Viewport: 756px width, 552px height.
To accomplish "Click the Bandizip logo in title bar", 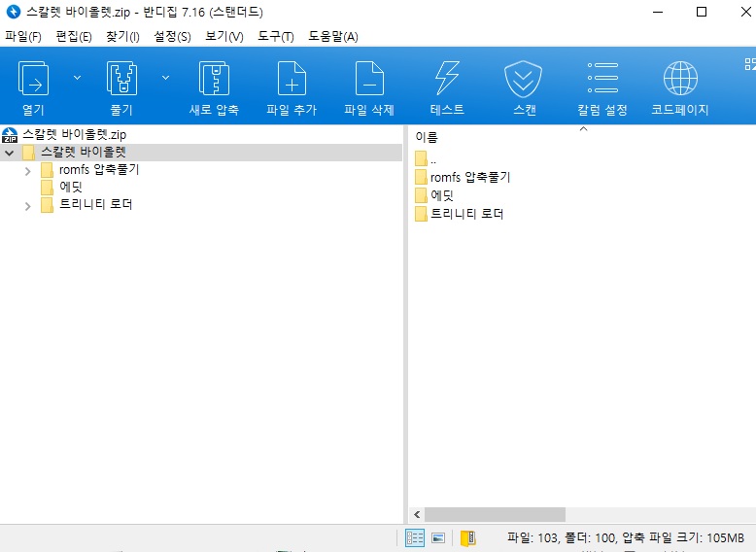I will point(13,12).
